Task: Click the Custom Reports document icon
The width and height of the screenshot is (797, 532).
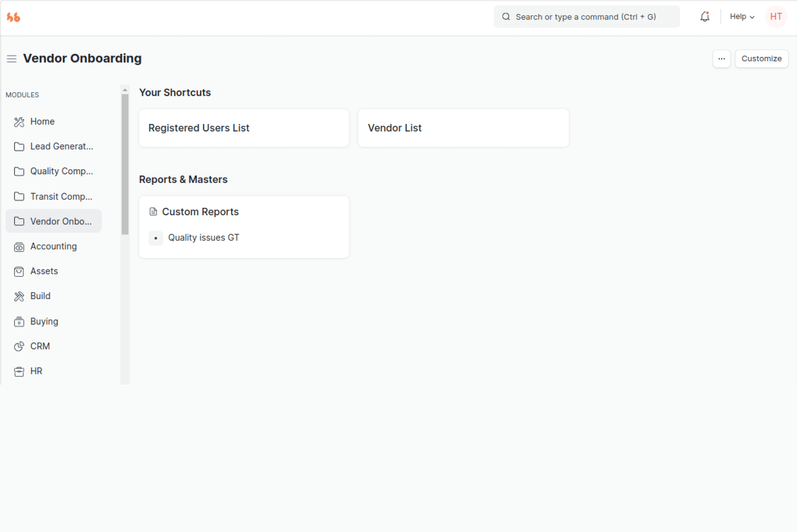Action: point(153,212)
